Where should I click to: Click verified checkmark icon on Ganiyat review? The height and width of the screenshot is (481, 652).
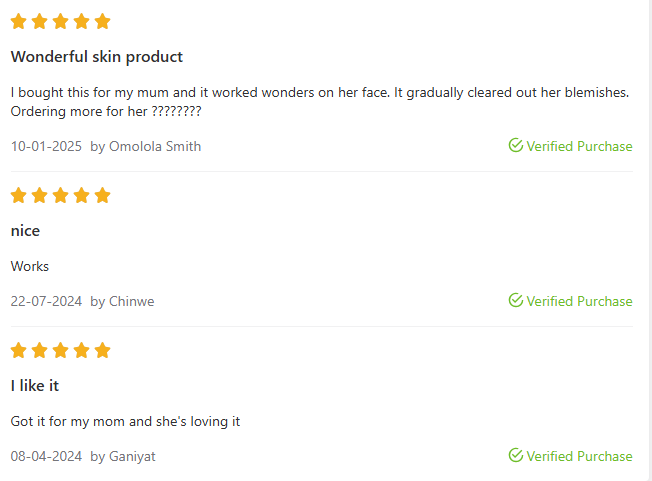516,456
